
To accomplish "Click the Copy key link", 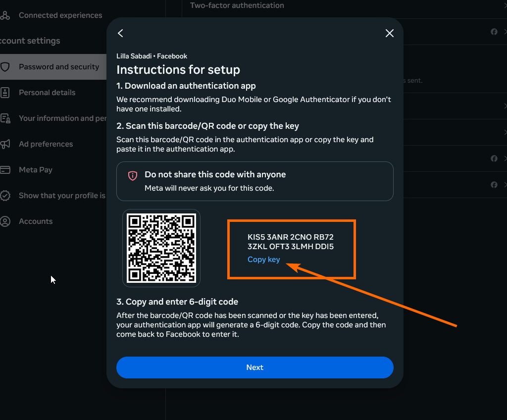I will coord(263,260).
